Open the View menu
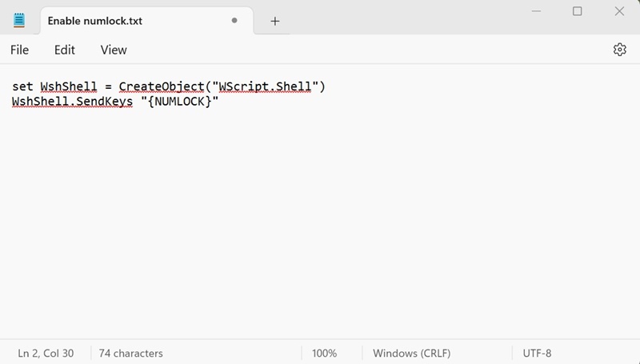The width and height of the screenshot is (640, 364). tap(114, 50)
